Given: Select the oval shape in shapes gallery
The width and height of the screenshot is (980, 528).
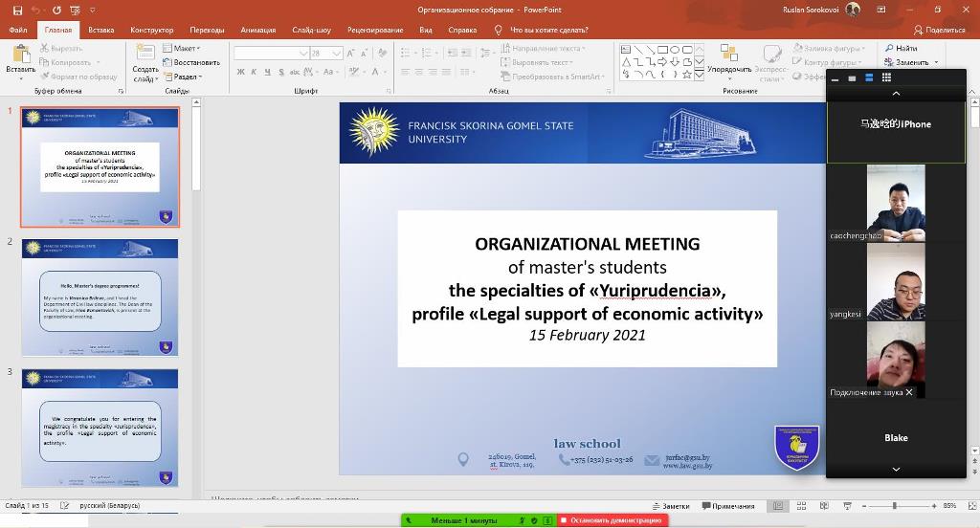Looking at the screenshot, I should coord(675,50).
